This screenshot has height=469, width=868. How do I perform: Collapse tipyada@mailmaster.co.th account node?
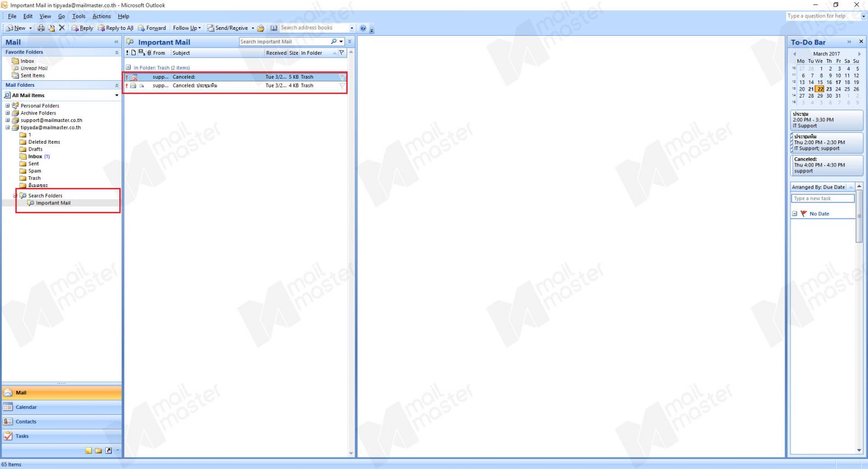point(8,127)
